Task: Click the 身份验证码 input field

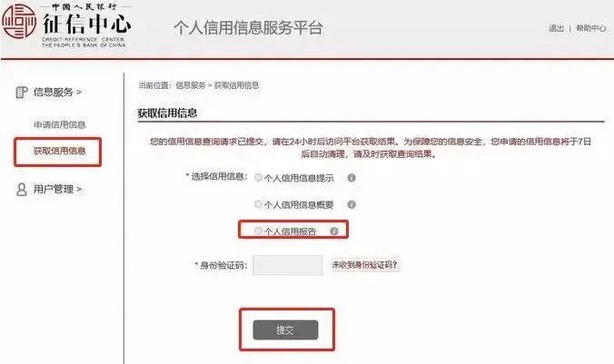Action: point(288,265)
